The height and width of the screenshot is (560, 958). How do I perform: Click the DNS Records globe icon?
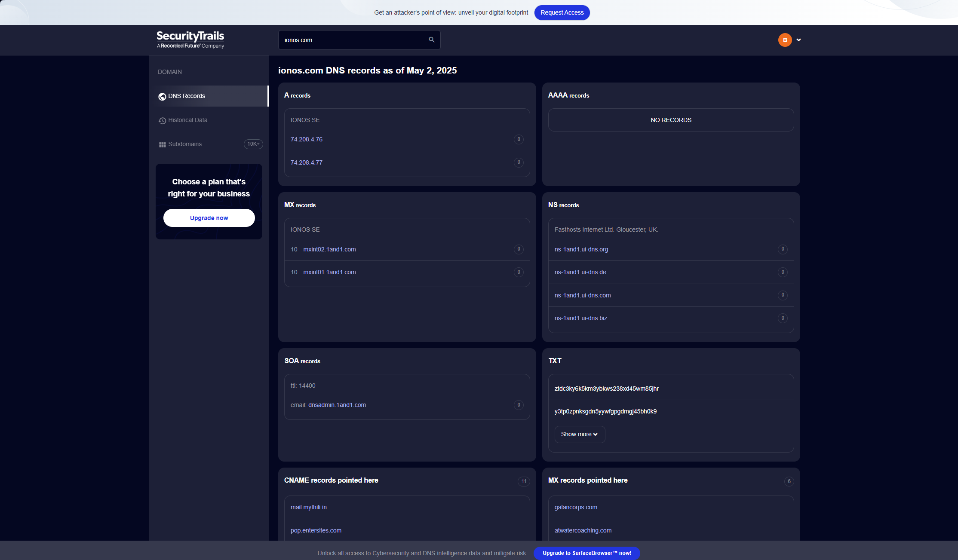(162, 97)
